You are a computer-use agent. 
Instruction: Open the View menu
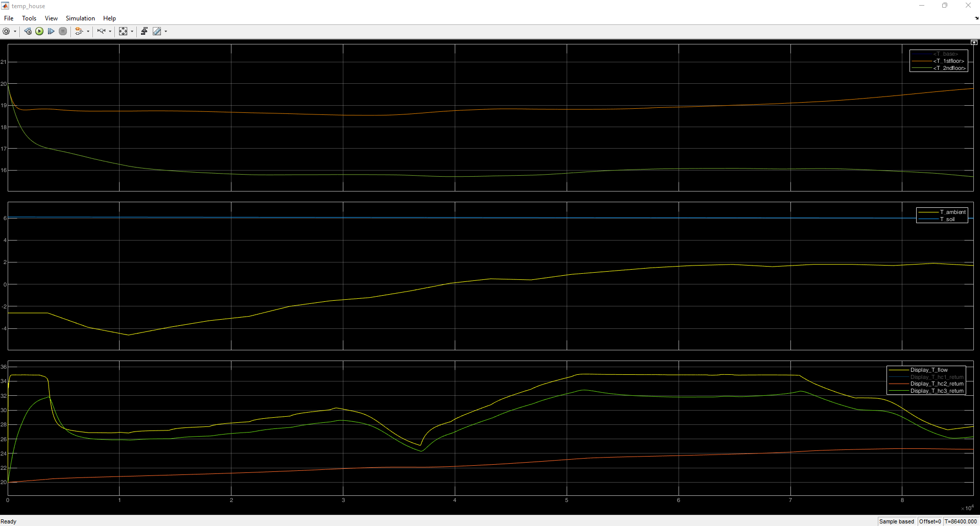point(51,18)
